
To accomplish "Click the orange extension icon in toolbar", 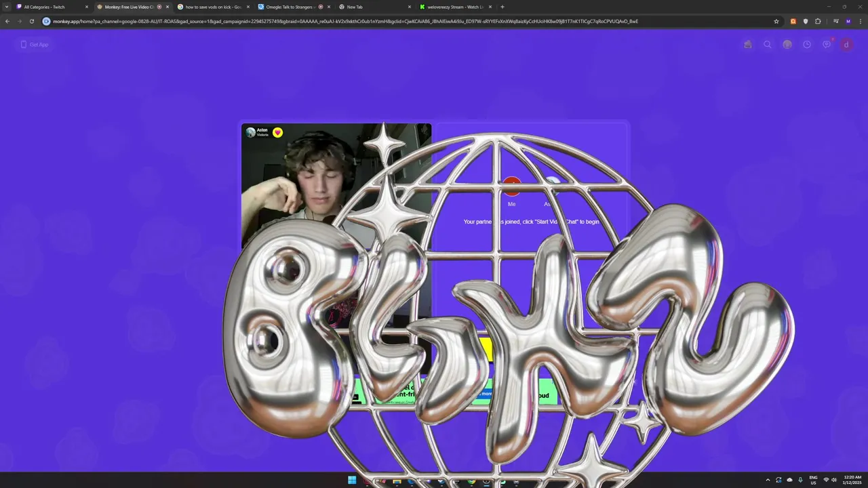I will coord(793,21).
